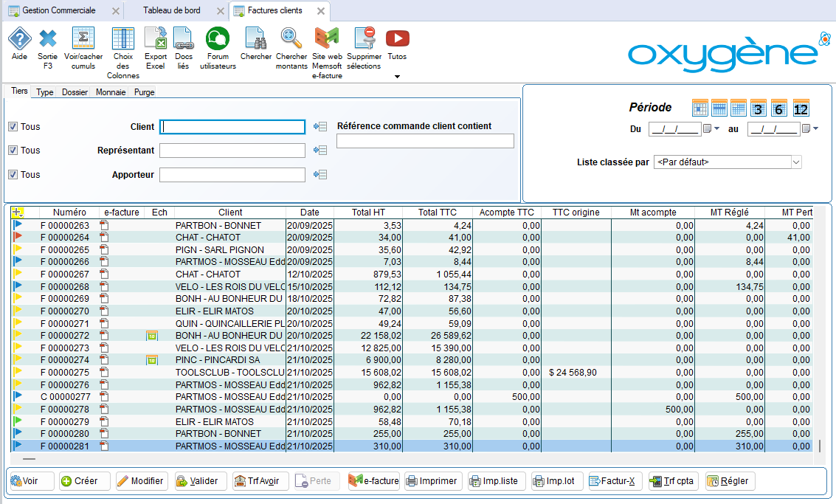Switch to the Tableau de bord tab
Image resolution: width=836 pixels, height=504 pixels.
point(172,11)
